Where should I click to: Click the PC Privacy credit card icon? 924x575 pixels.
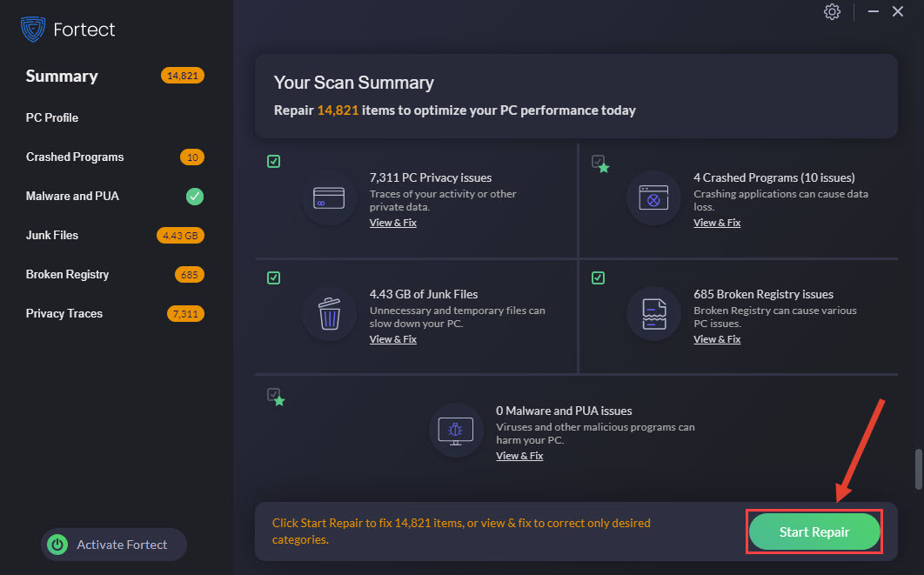click(329, 198)
